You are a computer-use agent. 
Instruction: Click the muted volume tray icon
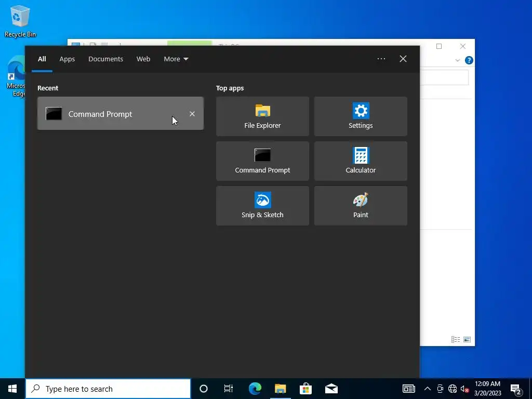[464, 389]
